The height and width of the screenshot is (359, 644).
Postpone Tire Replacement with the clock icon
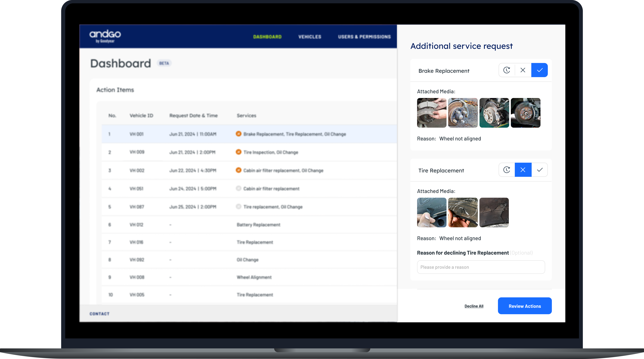coord(507,170)
